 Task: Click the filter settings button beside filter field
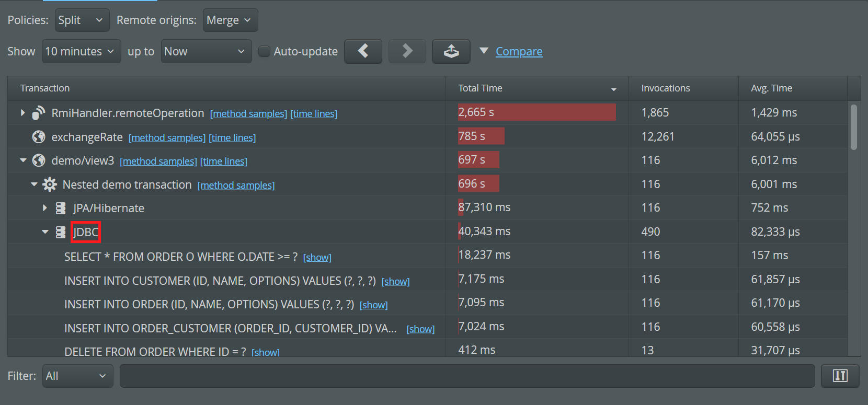click(840, 376)
